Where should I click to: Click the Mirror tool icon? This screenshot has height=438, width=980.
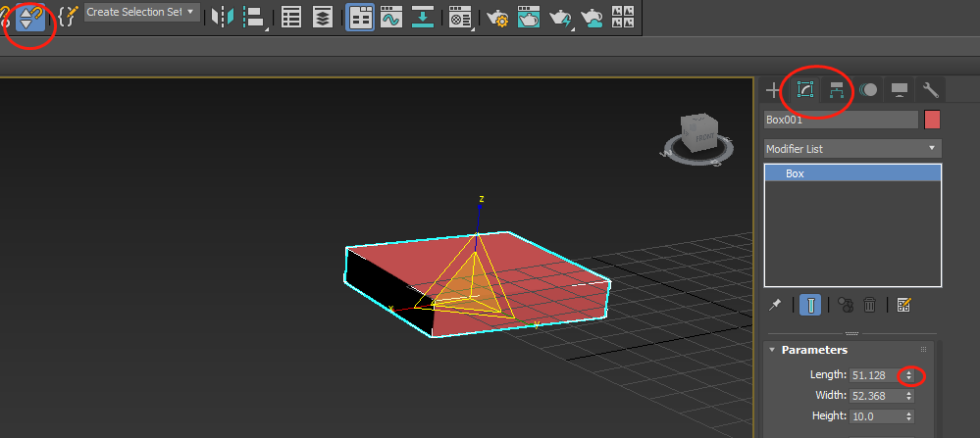click(x=222, y=18)
